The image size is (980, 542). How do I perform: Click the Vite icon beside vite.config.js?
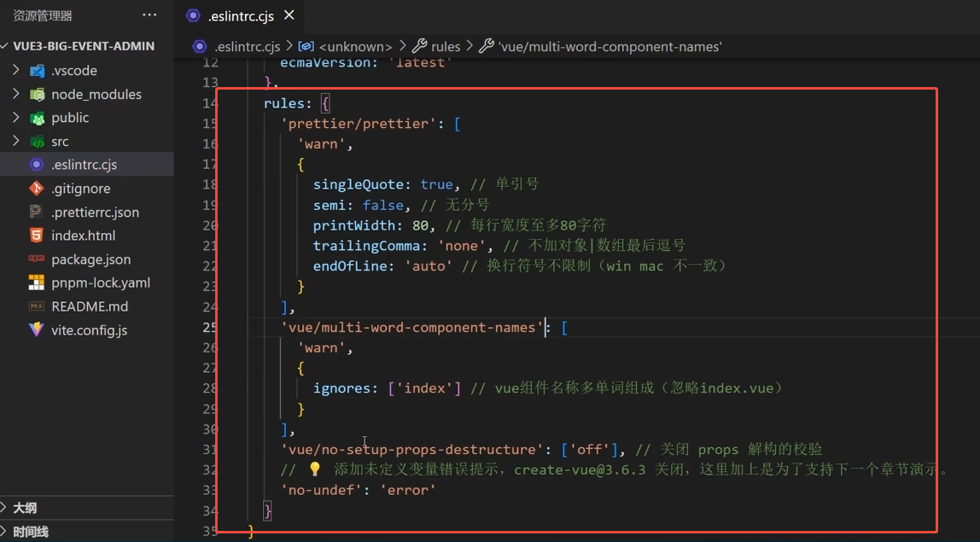click(36, 329)
